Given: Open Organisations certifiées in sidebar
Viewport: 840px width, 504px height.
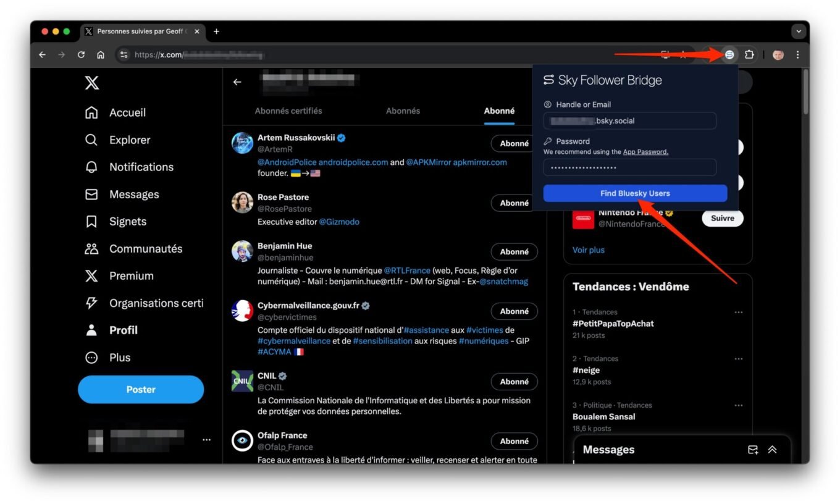Looking at the screenshot, I should (x=144, y=303).
